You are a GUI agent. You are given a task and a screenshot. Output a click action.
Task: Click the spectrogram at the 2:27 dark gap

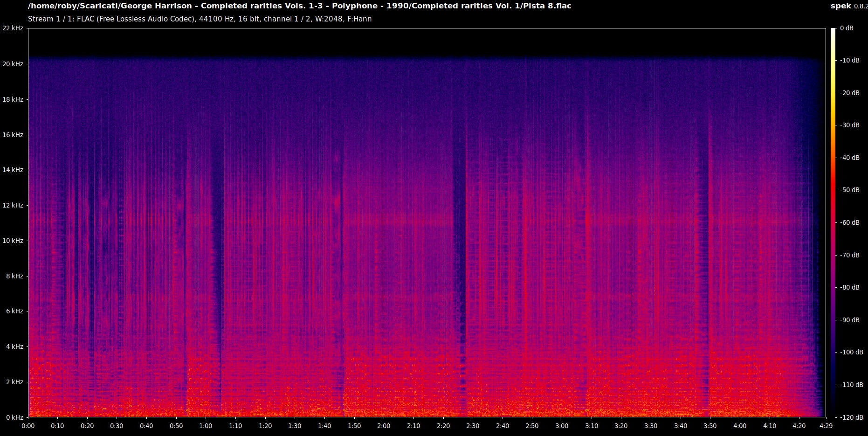click(460, 222)
